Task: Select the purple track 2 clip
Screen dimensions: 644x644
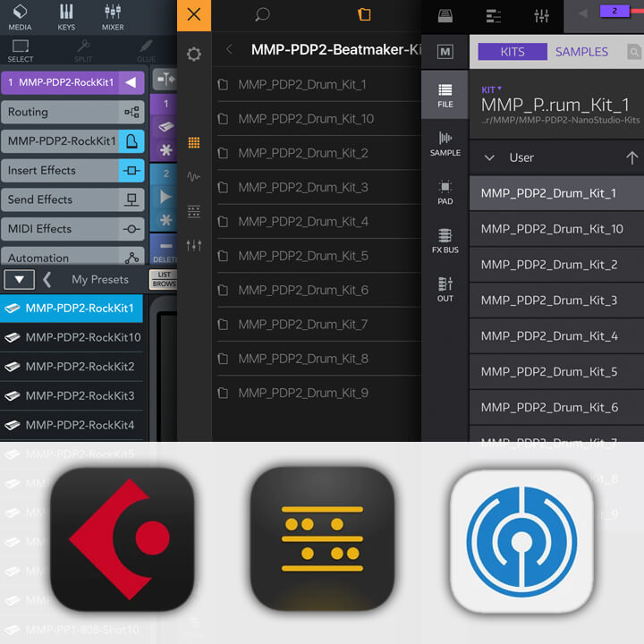Action: point(614,11)
